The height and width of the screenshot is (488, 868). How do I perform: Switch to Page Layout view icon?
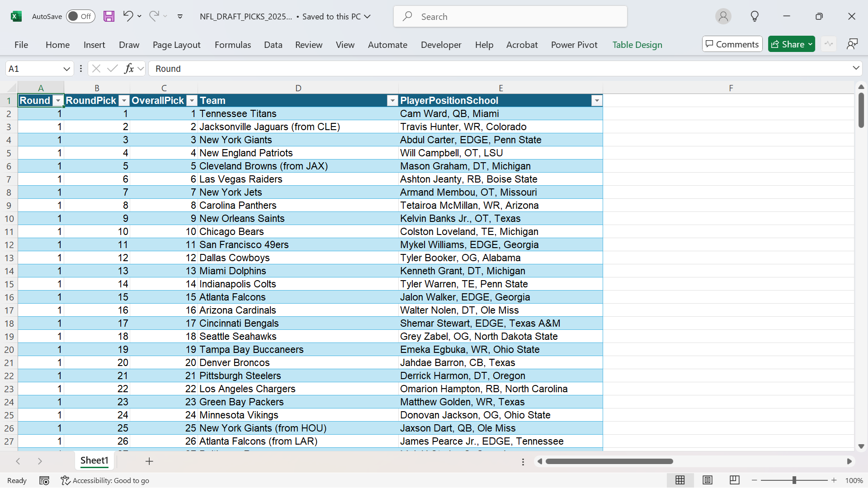(x=708, y=480)
